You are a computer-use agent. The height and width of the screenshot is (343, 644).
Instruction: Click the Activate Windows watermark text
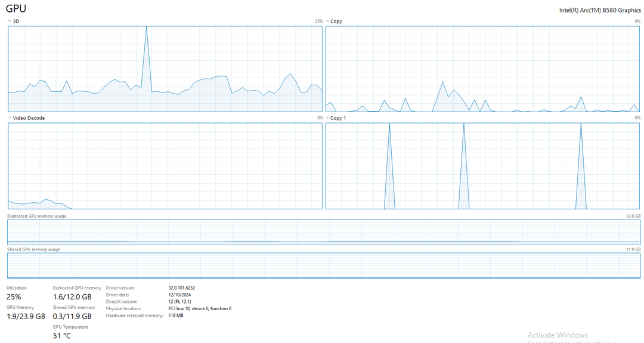[x=558, y=335]
